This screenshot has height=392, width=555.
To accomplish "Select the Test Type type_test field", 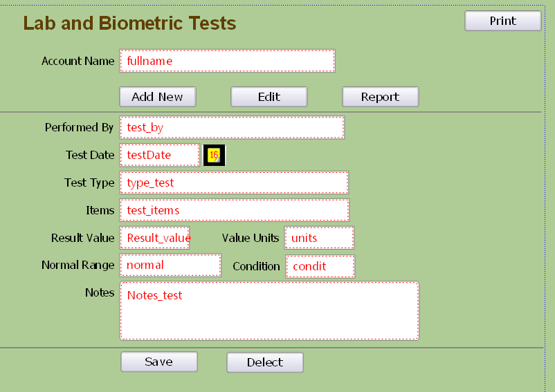I will (235, 183).
